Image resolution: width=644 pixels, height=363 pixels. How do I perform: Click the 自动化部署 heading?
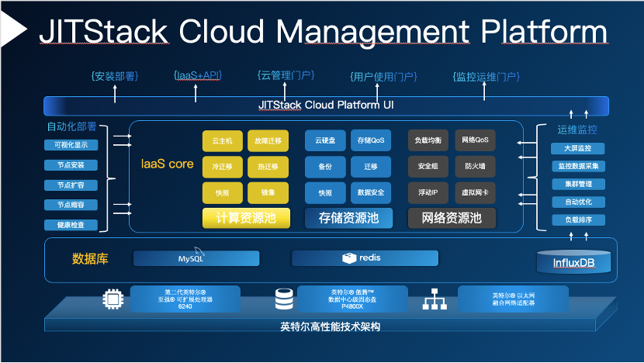(72, 126)
